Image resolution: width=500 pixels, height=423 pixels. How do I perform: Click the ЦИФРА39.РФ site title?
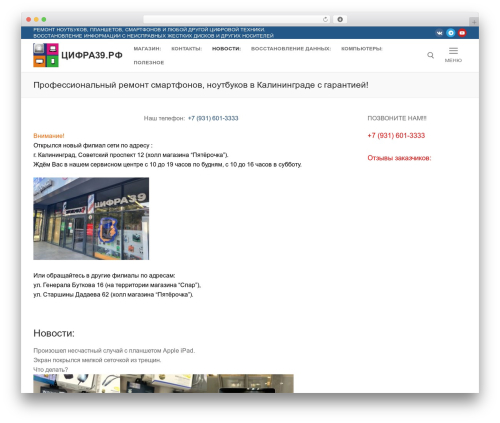(x=92, y=55)
